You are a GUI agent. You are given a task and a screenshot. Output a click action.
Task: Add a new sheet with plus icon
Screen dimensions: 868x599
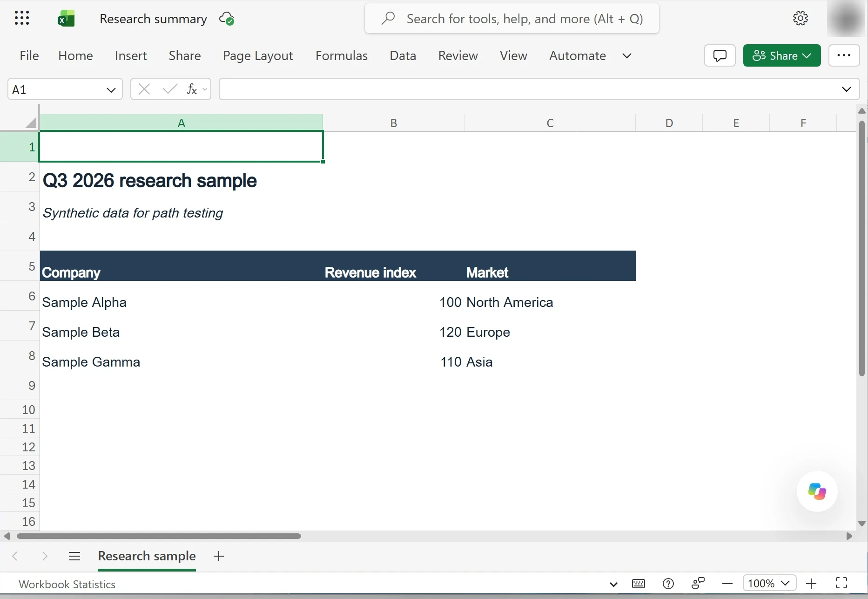219,556
